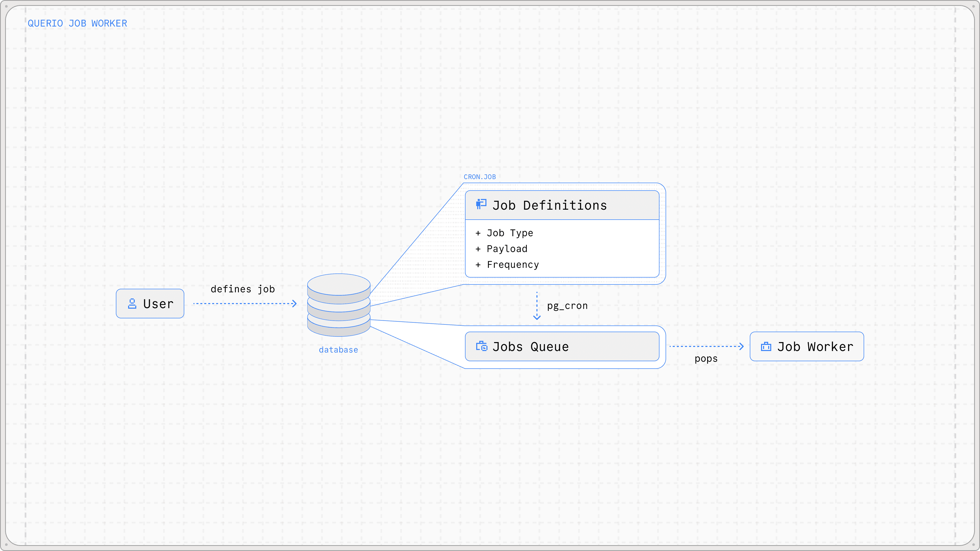Select the Job Definitions header
980x551 pixels.
[x=549, y=205]
